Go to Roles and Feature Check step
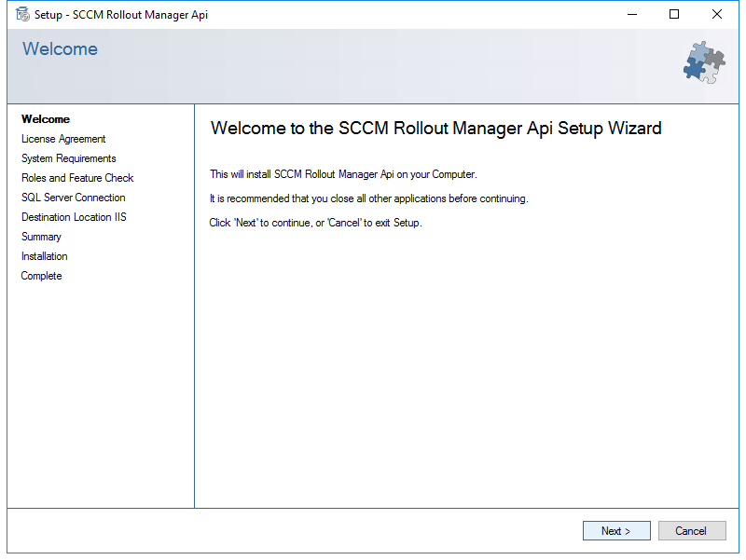 tap(77, 178)
